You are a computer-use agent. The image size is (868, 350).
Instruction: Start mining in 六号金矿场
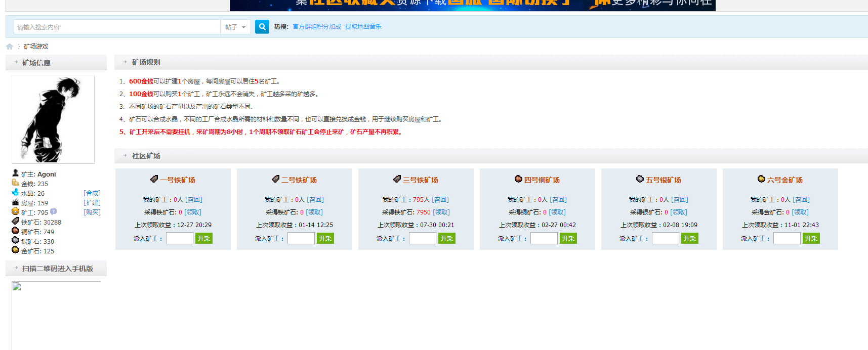811,238
